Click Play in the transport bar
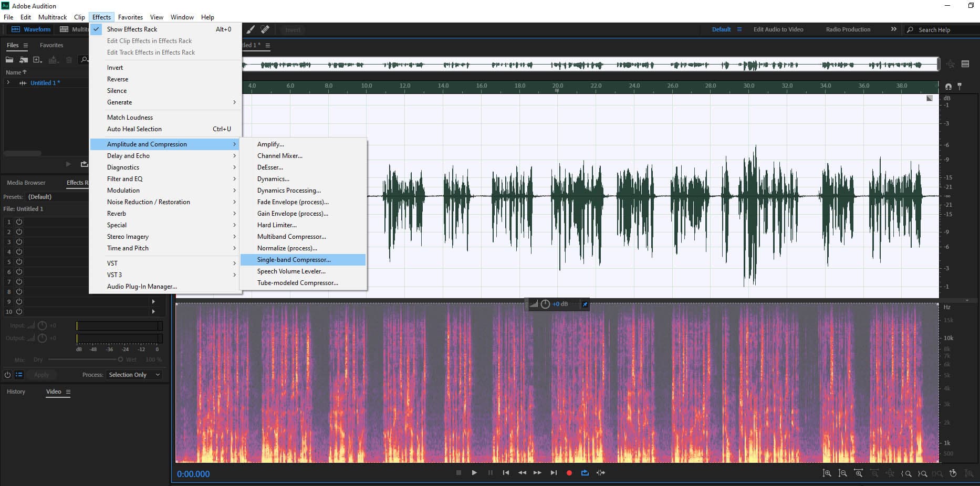Screen dimensions: 980x486 click(474, 473)
